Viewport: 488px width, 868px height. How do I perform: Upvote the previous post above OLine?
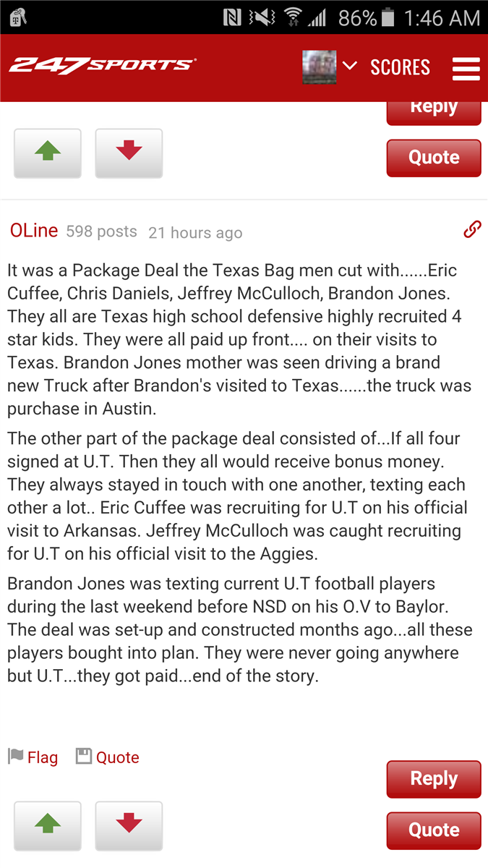(48, 153)
